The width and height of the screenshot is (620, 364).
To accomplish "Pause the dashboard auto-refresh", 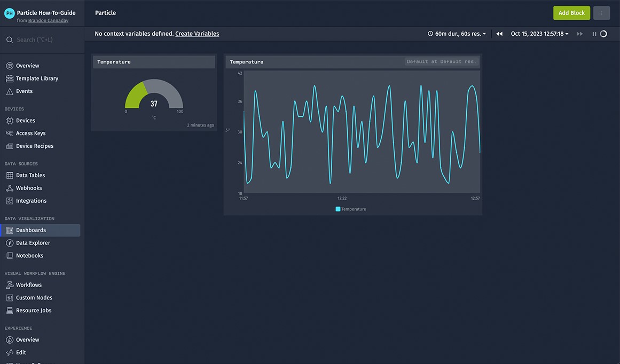I will click(594, 34).
